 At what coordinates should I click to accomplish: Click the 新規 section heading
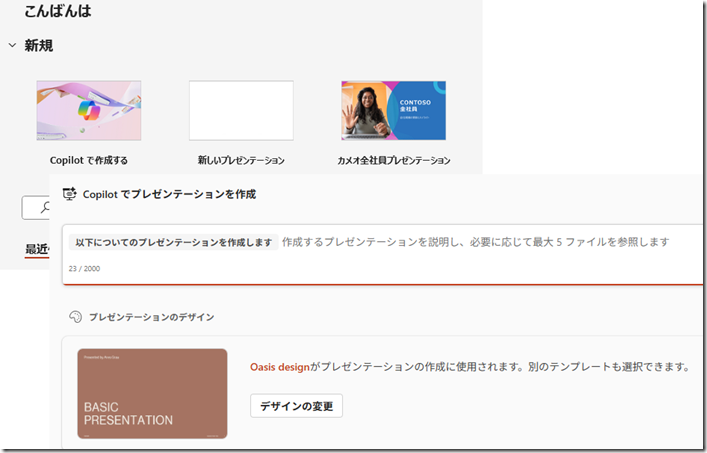coord(39,45)
